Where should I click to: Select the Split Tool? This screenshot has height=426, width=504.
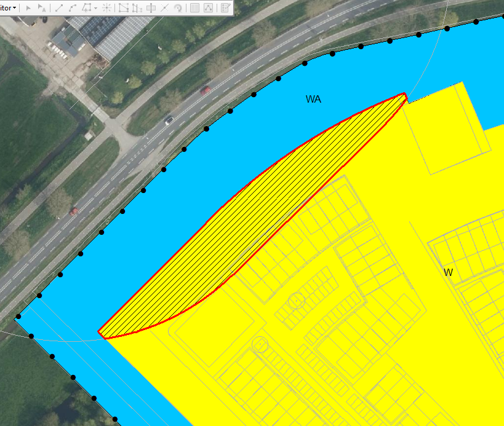164,8
